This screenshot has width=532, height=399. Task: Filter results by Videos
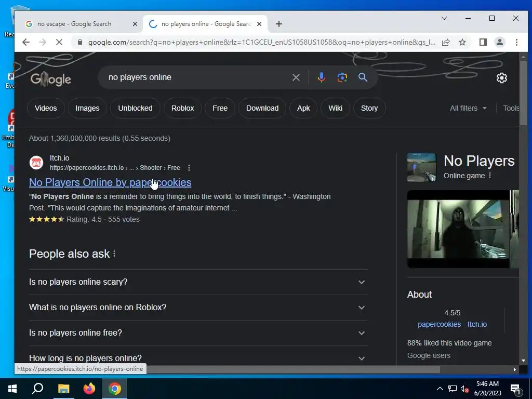click(46, 108)
